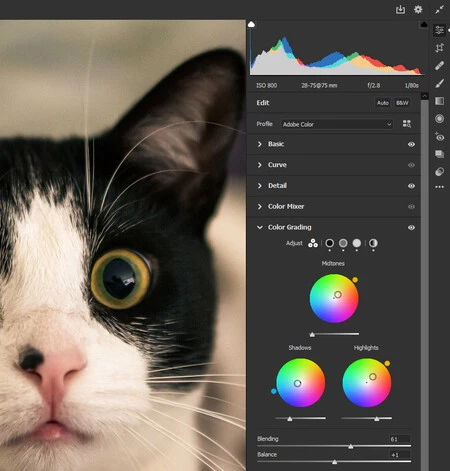Toggle Detail panel visibility eye
450x471 pixels.
pyautogui.click(x=411, y=186)
